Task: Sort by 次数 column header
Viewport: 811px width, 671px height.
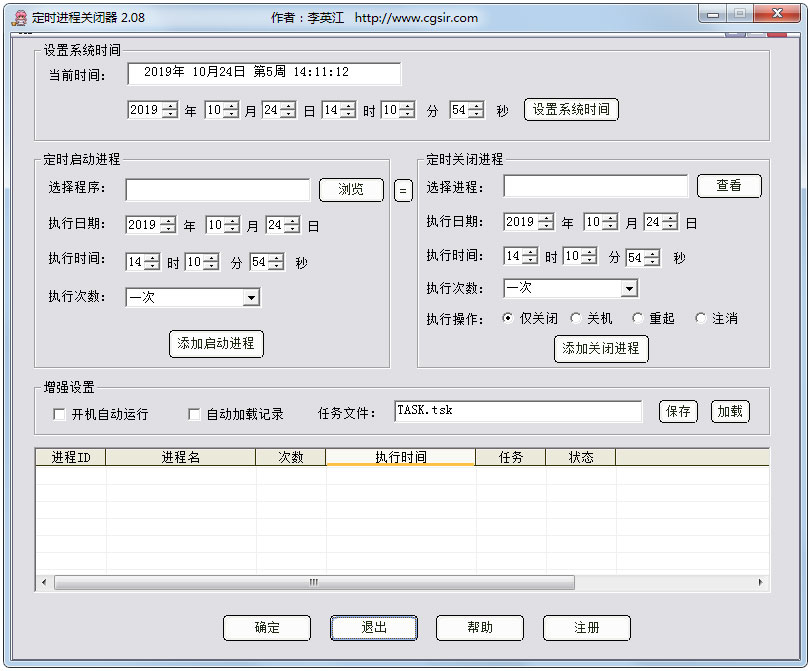Action: 291,457
